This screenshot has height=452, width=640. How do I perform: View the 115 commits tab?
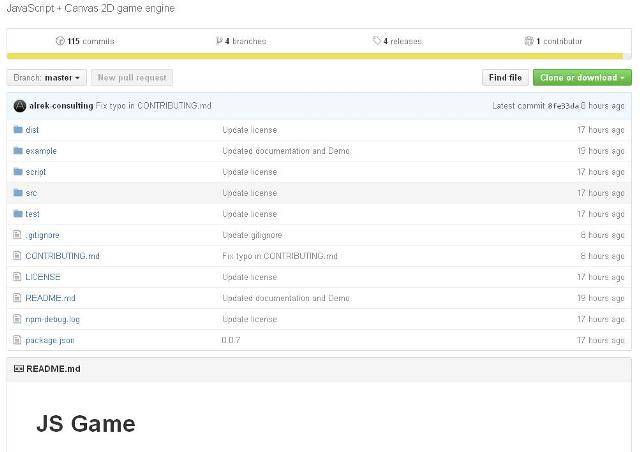click(x=85, y=41)
